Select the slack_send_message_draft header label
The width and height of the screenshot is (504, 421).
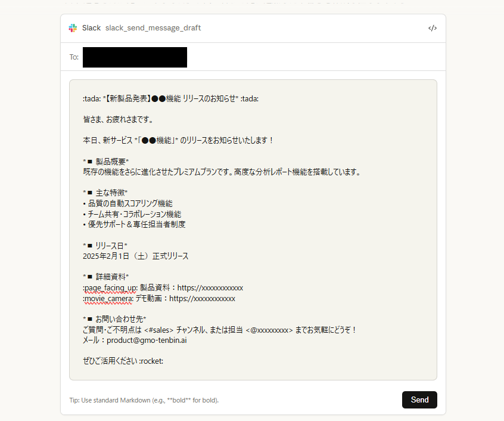[x=153, y=27]
